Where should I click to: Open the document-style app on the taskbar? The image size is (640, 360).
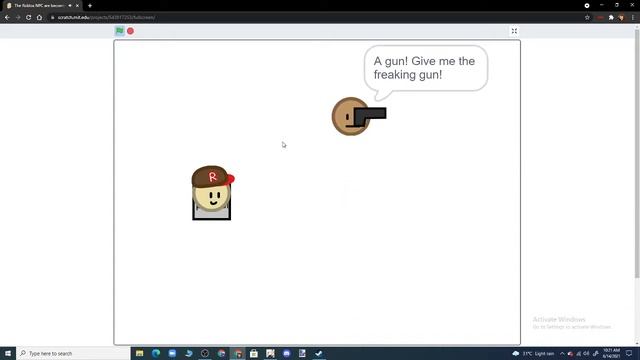[x=302, y=353]
